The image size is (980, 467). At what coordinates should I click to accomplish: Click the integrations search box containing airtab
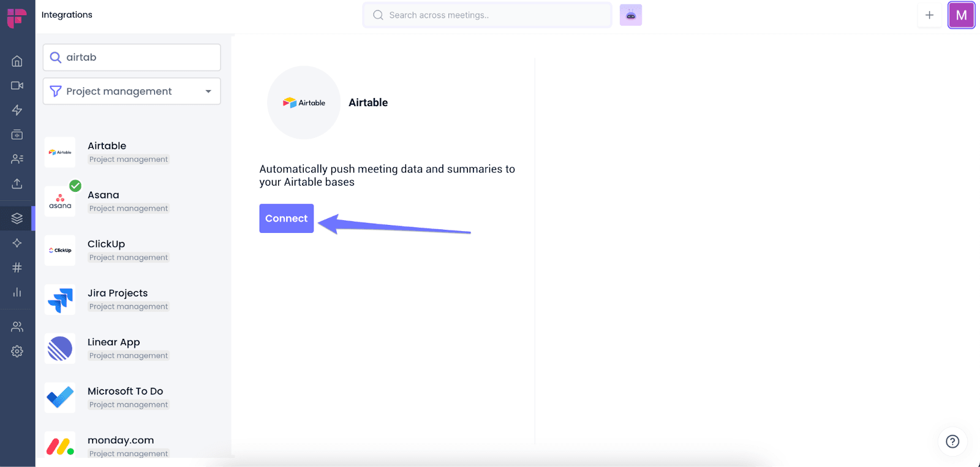132,57
